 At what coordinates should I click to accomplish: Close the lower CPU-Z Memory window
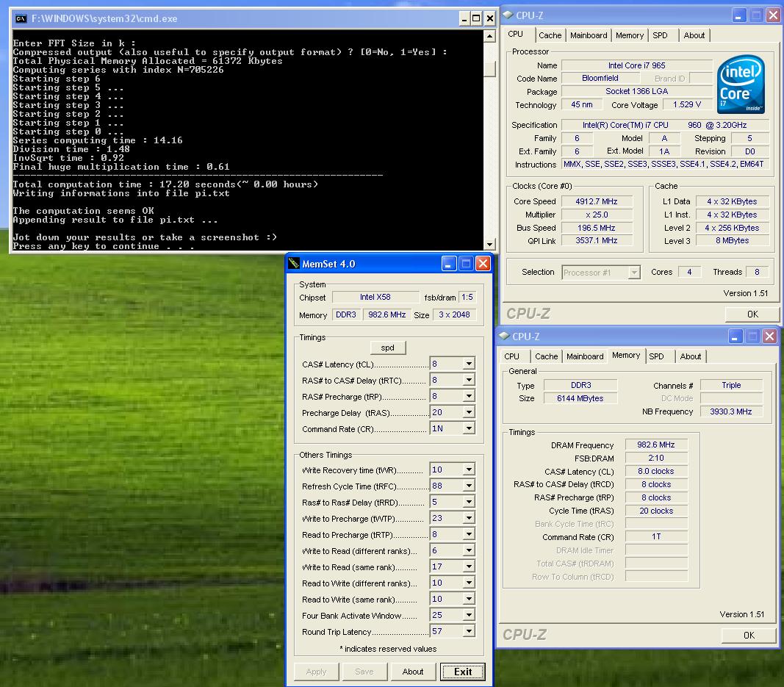coord(769,336)
